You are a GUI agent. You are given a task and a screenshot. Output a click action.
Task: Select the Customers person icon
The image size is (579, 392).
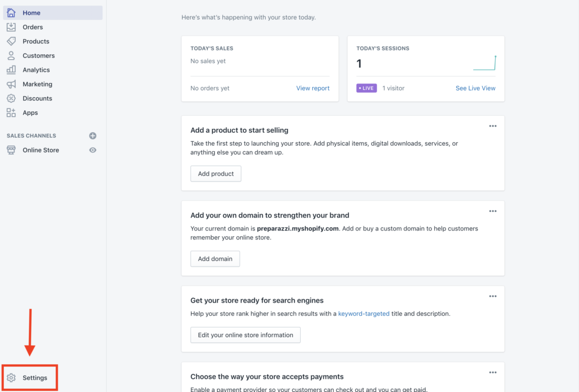point(11,55)
